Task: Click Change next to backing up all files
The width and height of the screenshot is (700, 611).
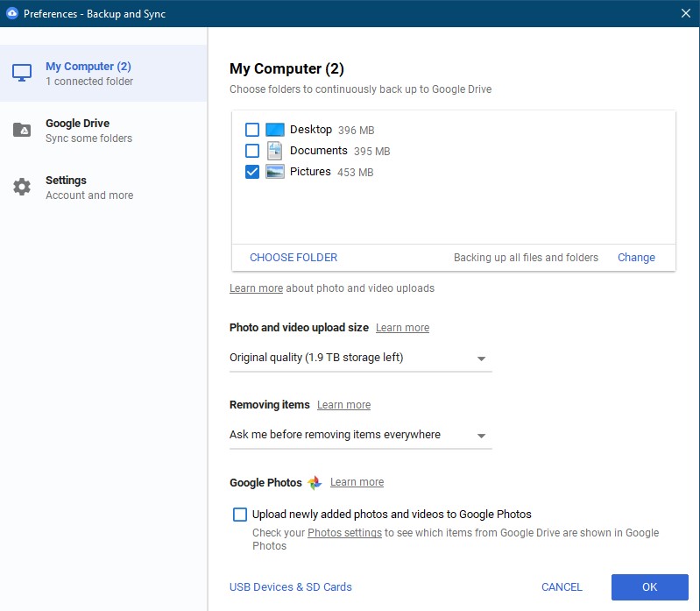Action: [x=636, y=257]
